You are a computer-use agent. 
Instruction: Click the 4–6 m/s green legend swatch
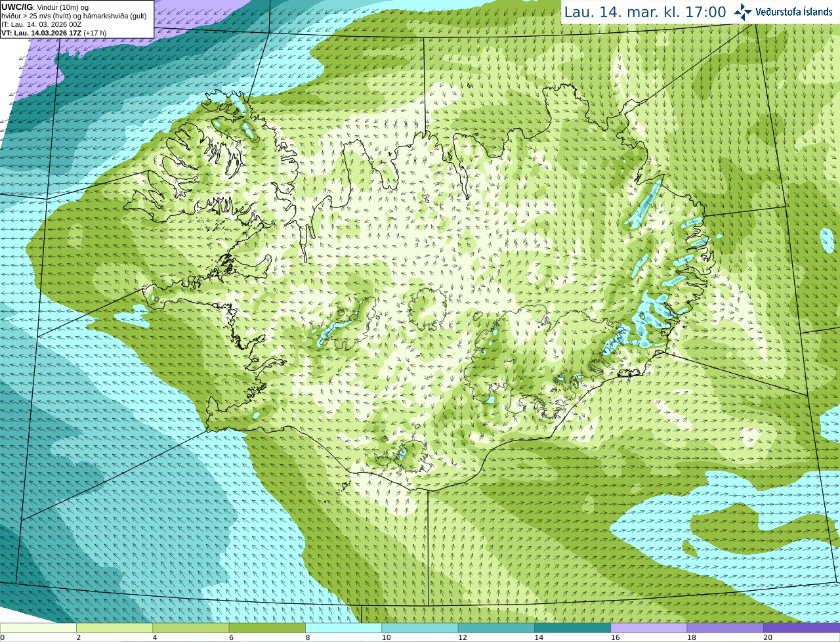191,628
